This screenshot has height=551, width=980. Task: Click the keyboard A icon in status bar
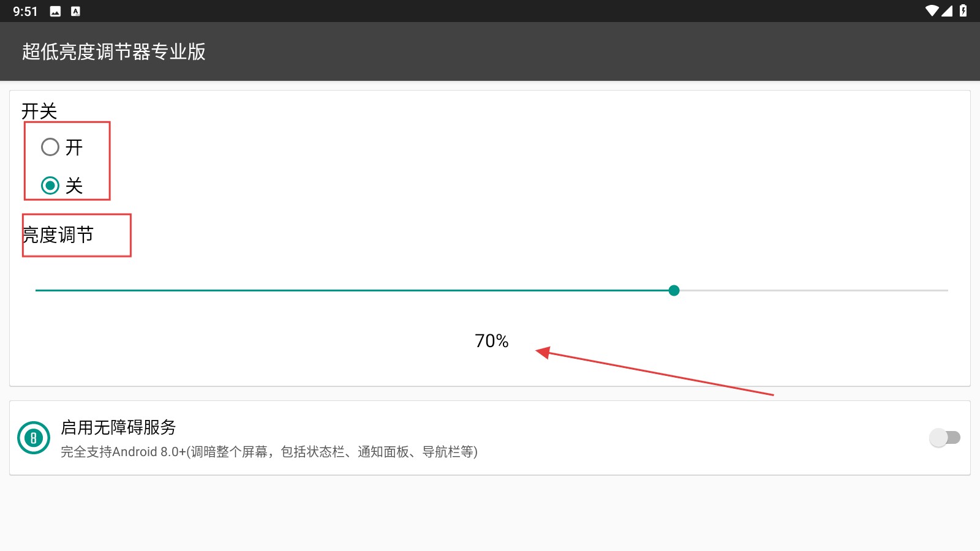(x=75, y=11)
